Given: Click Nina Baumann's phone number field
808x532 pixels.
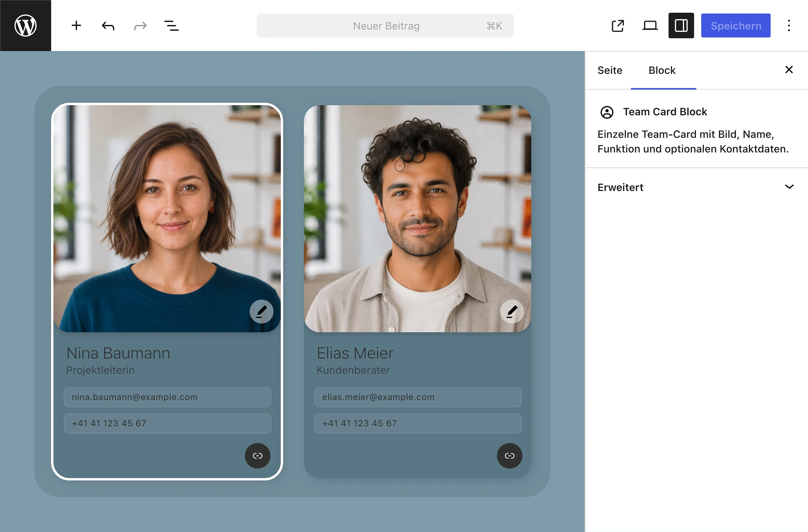Looking at the screenshot, I should point(167,423).
